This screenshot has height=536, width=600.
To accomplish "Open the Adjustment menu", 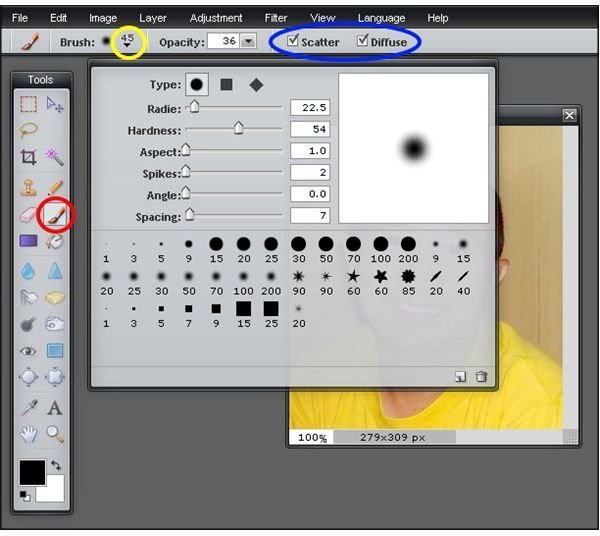I will point(216,18).
